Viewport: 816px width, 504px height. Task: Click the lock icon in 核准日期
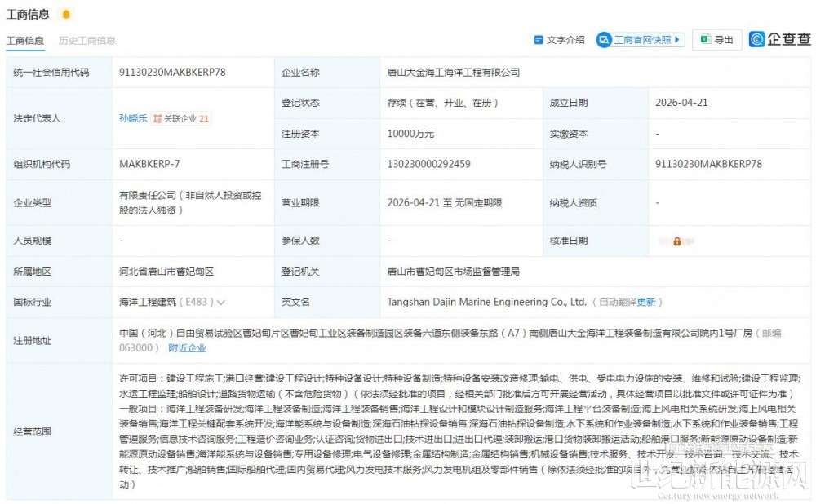[x=676, y=241]
